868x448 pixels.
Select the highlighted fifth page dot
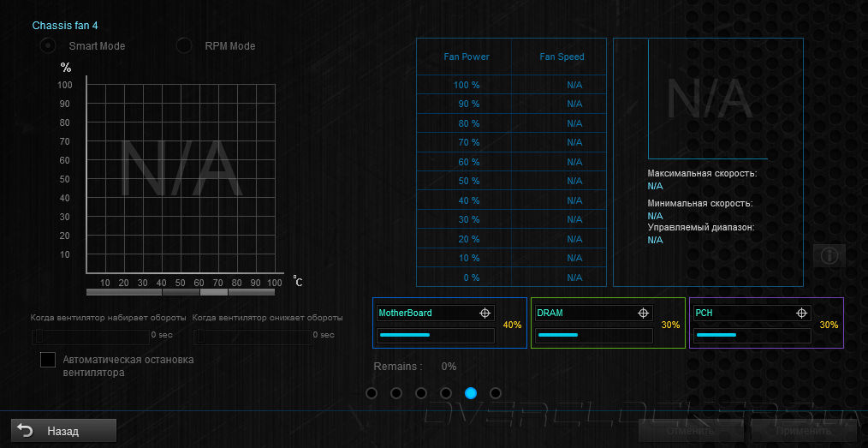(471, 393)
